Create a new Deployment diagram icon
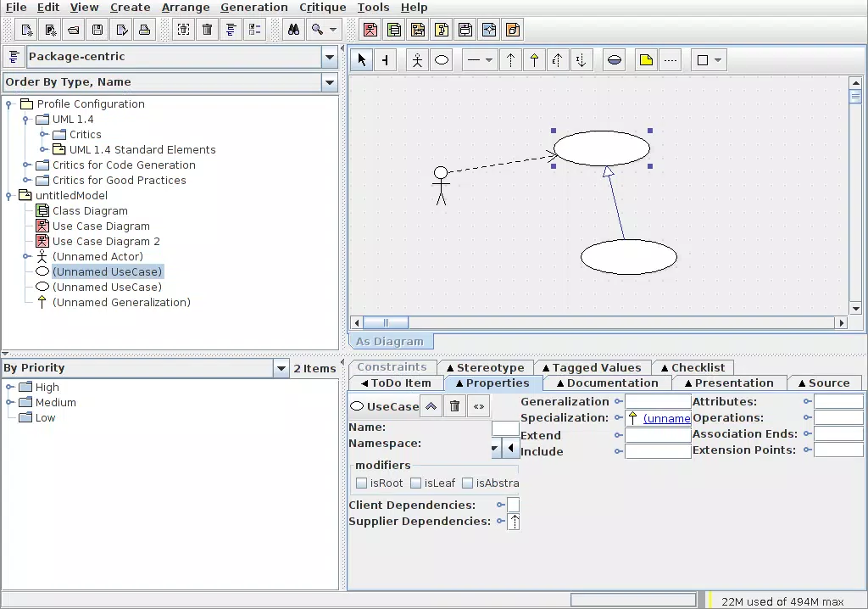Viewport: 868px width, 609px height. click(513, 30)
